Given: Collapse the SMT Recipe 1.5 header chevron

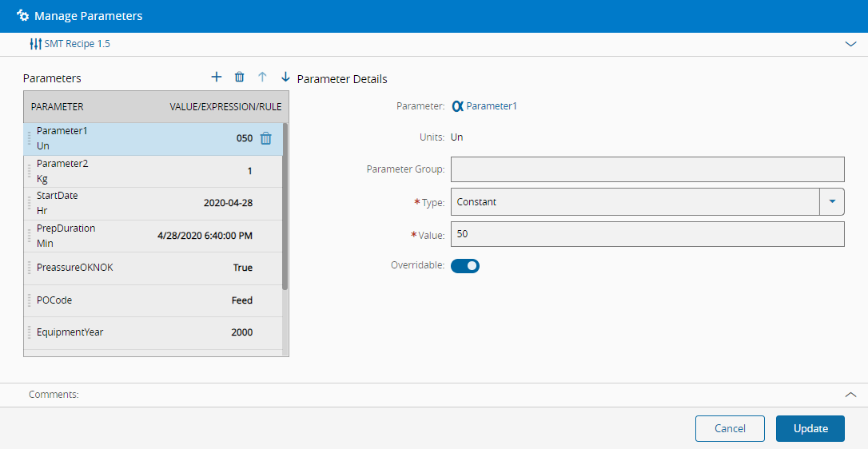Looking at the screenshot, I should pos(850,44).
